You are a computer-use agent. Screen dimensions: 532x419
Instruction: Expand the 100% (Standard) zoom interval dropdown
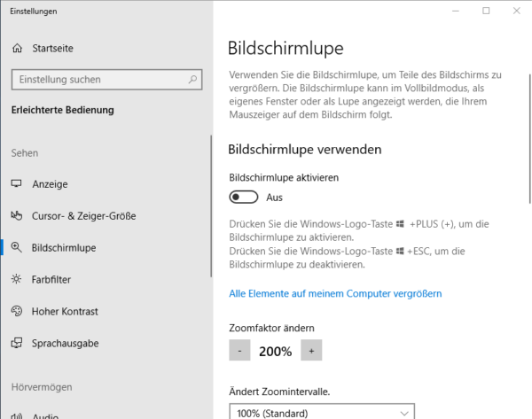pyautogui.click(x=322, y=411)
